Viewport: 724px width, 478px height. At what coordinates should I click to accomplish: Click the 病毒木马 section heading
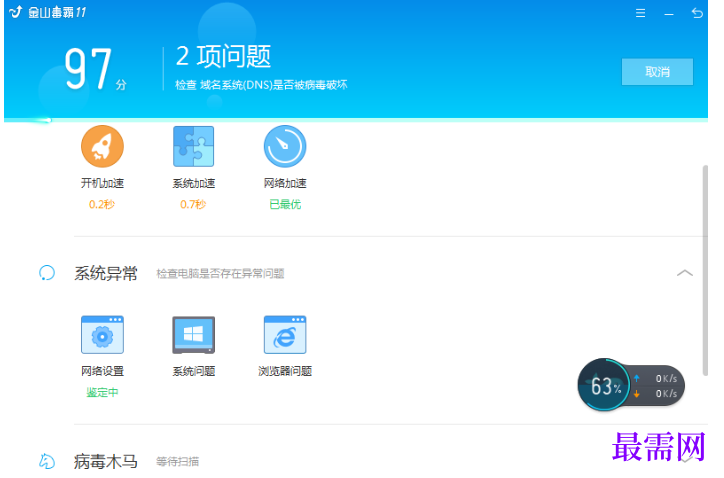tap(106, 461)
